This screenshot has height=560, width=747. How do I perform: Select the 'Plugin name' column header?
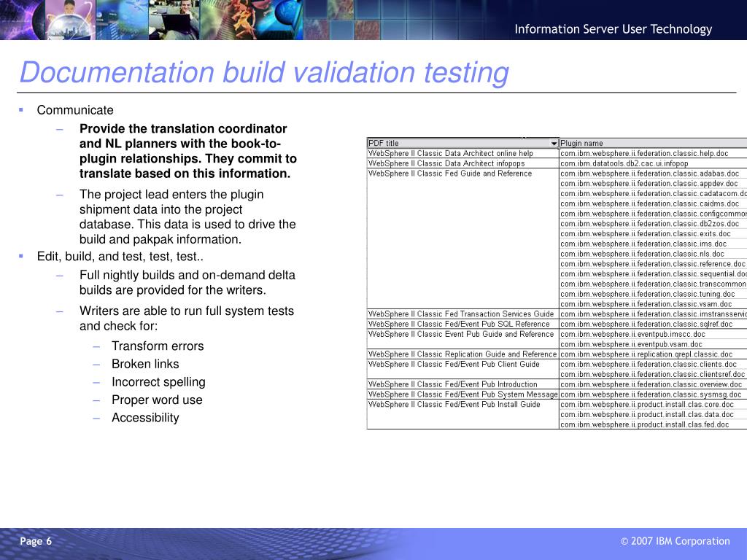tap(653, 144)
